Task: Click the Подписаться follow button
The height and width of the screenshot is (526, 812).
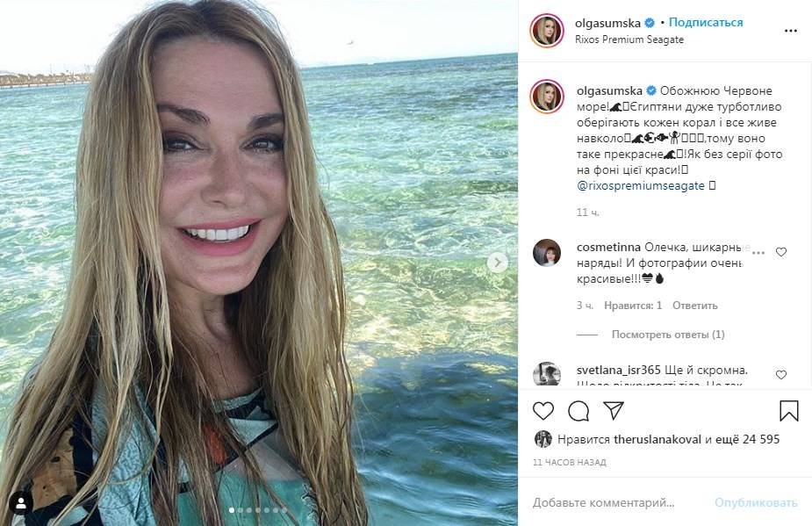Action: coord(706,23)
